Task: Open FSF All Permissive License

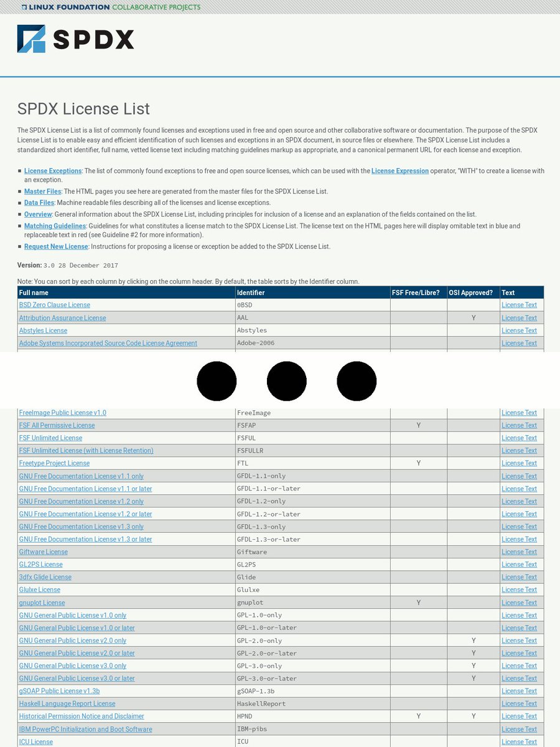Action: [57, 425]
